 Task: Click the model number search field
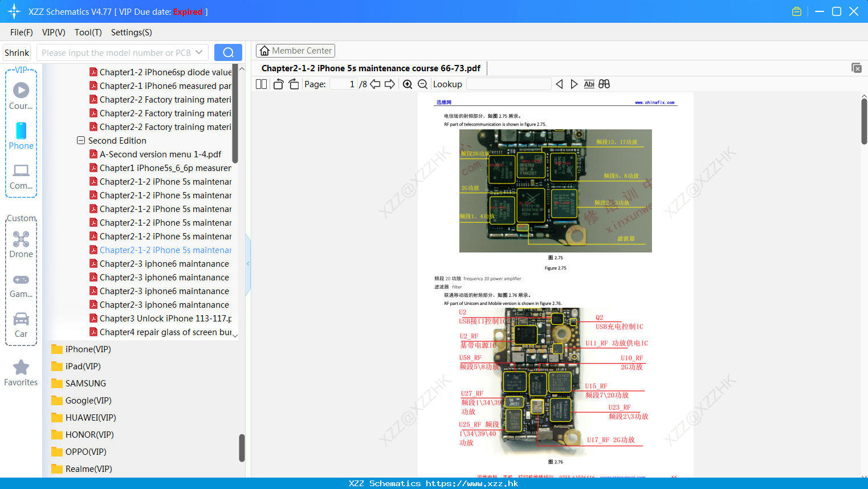coord(116,52)
